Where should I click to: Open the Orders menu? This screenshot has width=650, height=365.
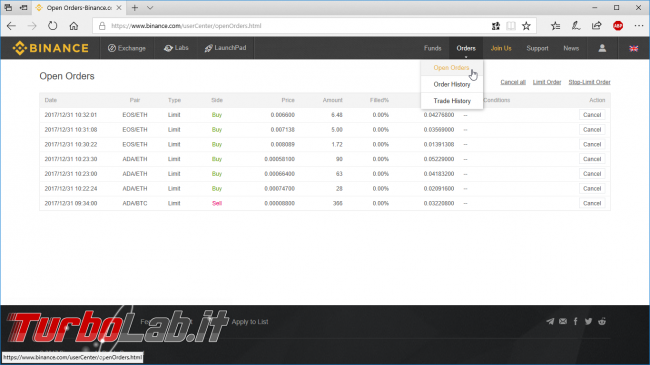coord(466,49)
